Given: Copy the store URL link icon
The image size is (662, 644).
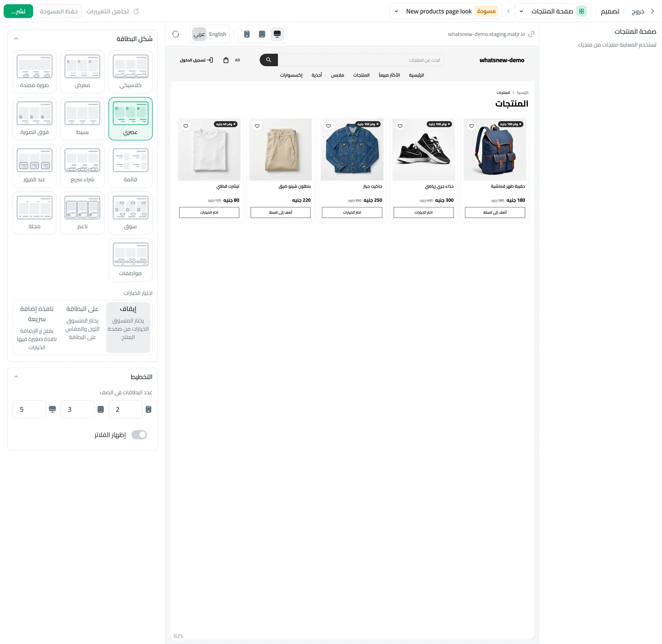Looking at the screenshot, I should click(x=531, y=34).
